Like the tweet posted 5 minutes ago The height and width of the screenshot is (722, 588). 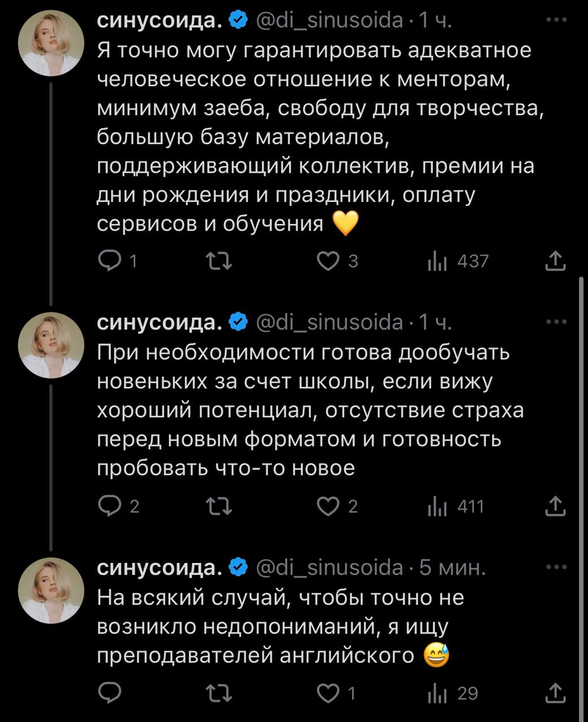click(x=328, y=693)
